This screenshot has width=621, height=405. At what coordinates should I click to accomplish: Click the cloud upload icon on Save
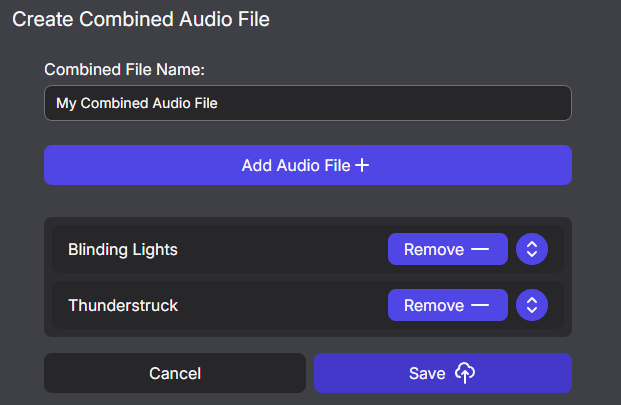pyautogui.click(x=465, y=373)
